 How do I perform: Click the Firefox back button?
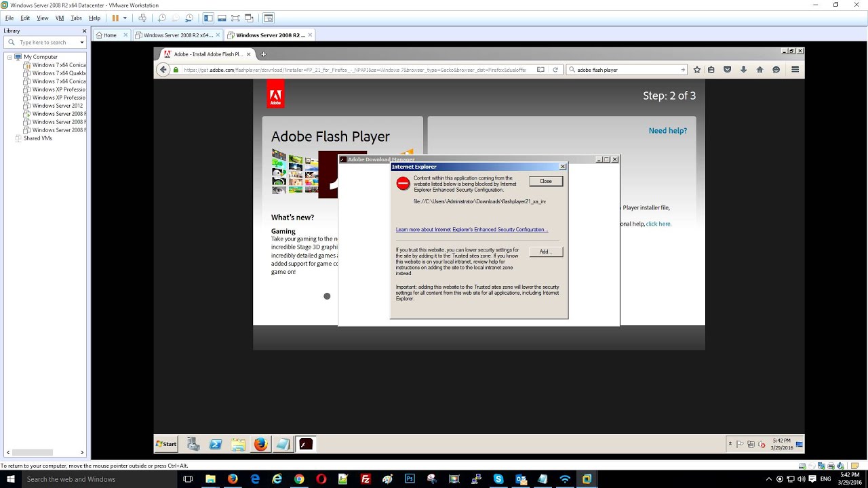coord(163,70)
